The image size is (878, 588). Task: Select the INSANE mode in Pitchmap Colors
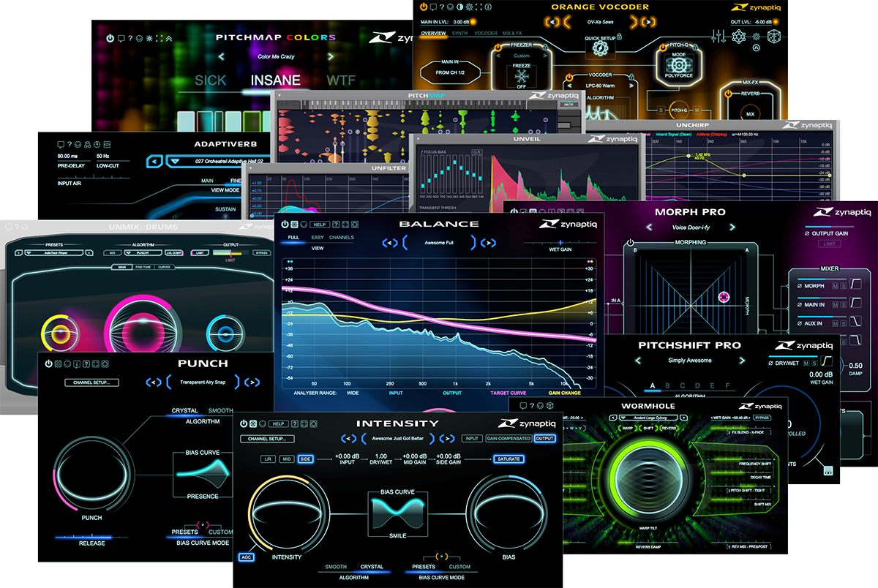276,81
